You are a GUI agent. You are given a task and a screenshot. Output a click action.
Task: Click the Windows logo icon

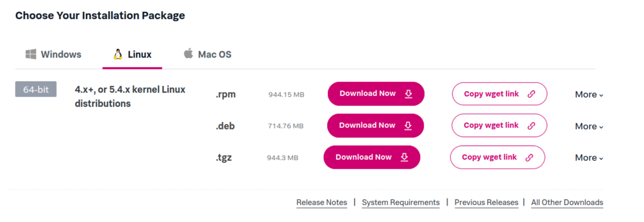pos(31,54)
